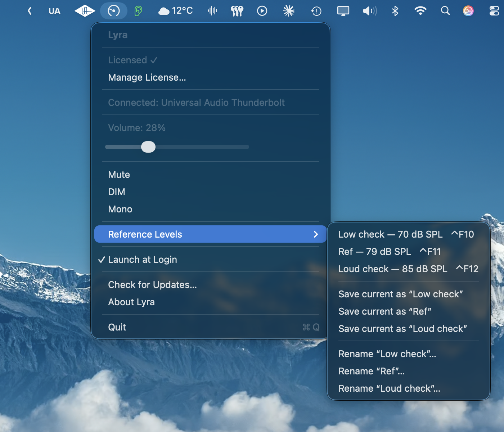Open the Universal Audio diamond logo menu
Screen dimensions: 504x432
coord(85,11)
